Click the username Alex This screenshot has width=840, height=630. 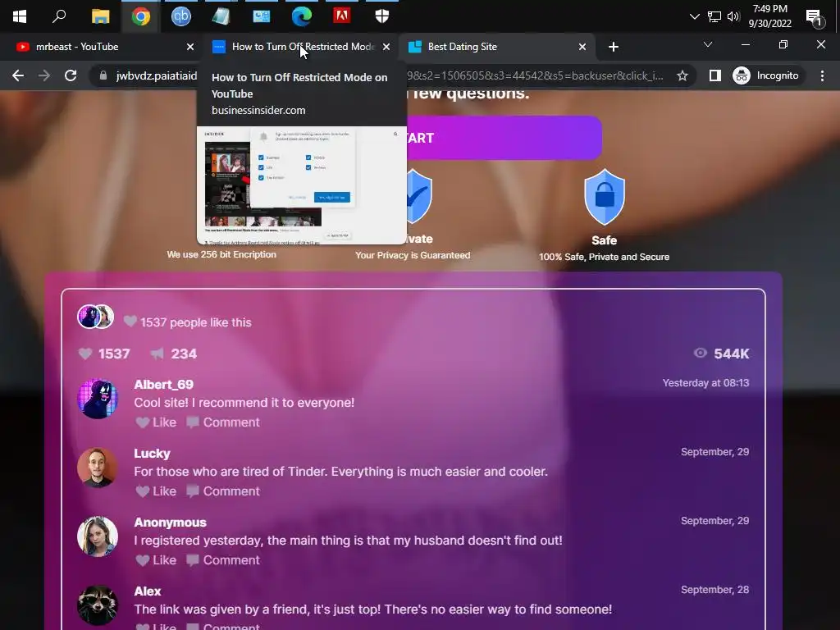(148, 591)
